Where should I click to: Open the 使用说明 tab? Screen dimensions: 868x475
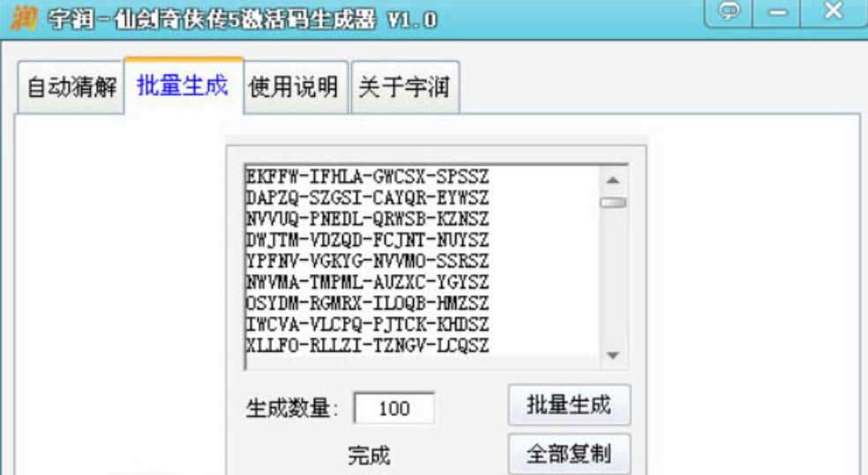coord(294,87)
